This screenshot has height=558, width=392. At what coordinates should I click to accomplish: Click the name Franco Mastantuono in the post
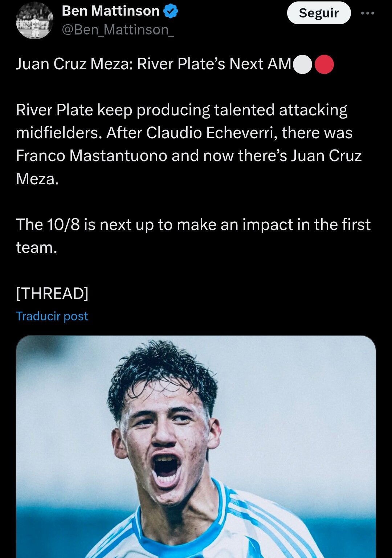coord(91,156)
